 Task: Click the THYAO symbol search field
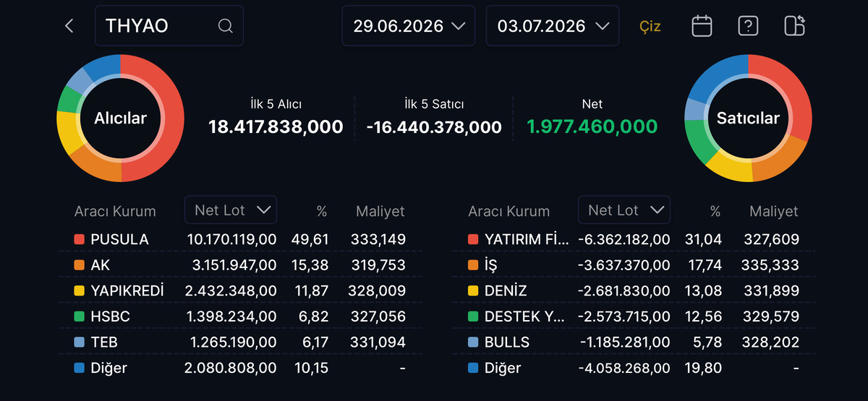click(x=169, y=26)
